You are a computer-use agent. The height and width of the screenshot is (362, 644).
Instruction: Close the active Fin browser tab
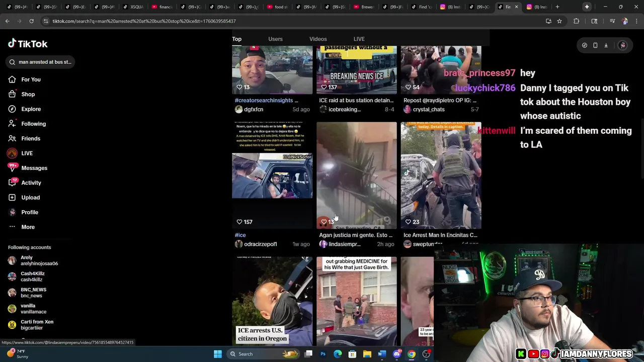[x=516, y=7]
